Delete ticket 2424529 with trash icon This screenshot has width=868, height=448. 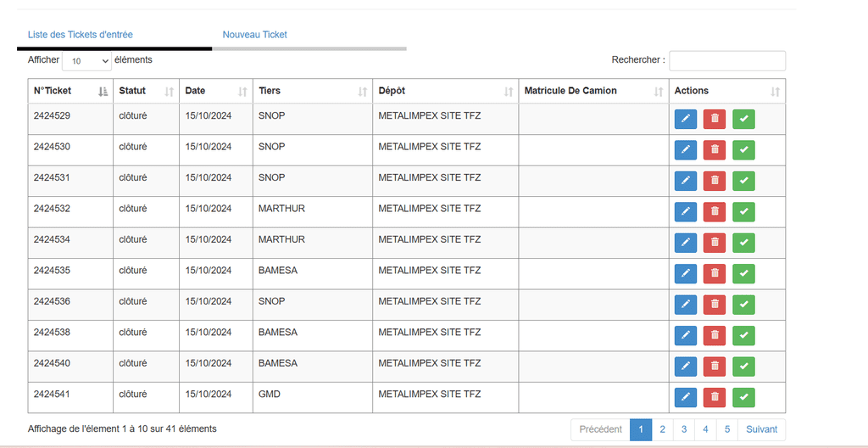tap(715, 119)
